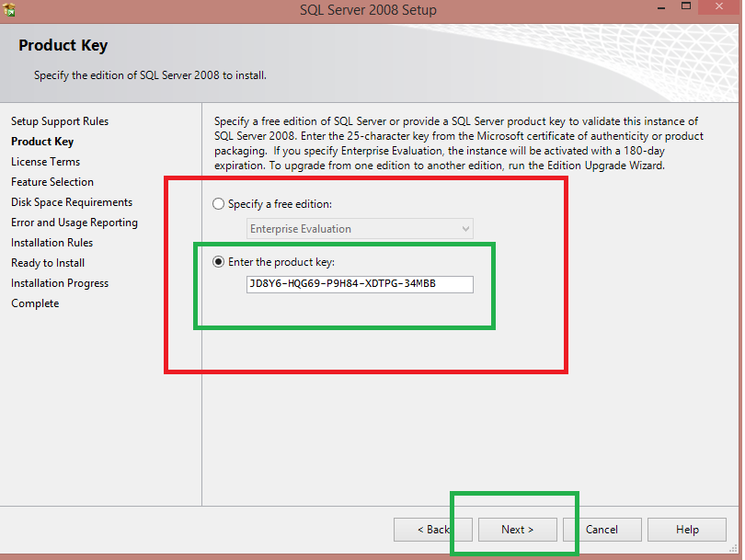
Task: Select the Installation Progress step
Action: point(60,283)
